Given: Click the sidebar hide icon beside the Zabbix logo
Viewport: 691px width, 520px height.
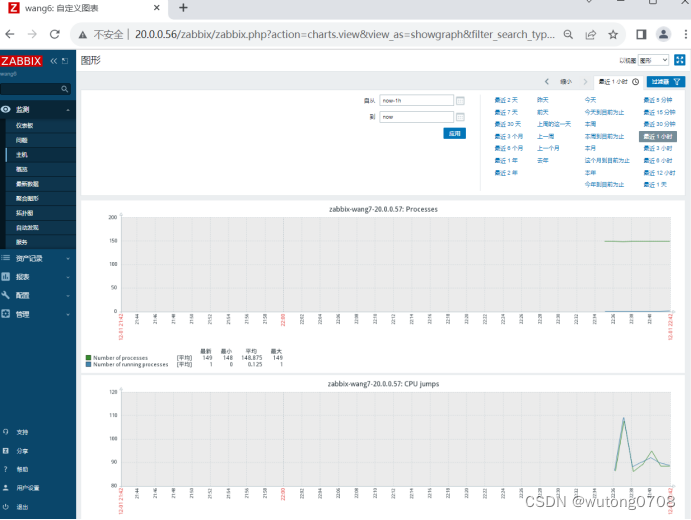Looking at the screenshot, I should (65, 61).
